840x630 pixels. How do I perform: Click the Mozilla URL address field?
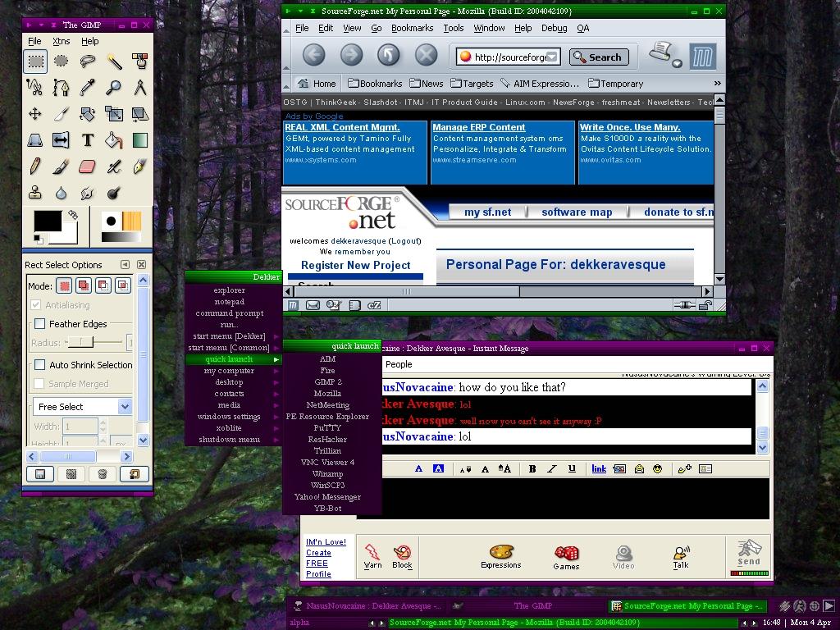tap(508, 57)
